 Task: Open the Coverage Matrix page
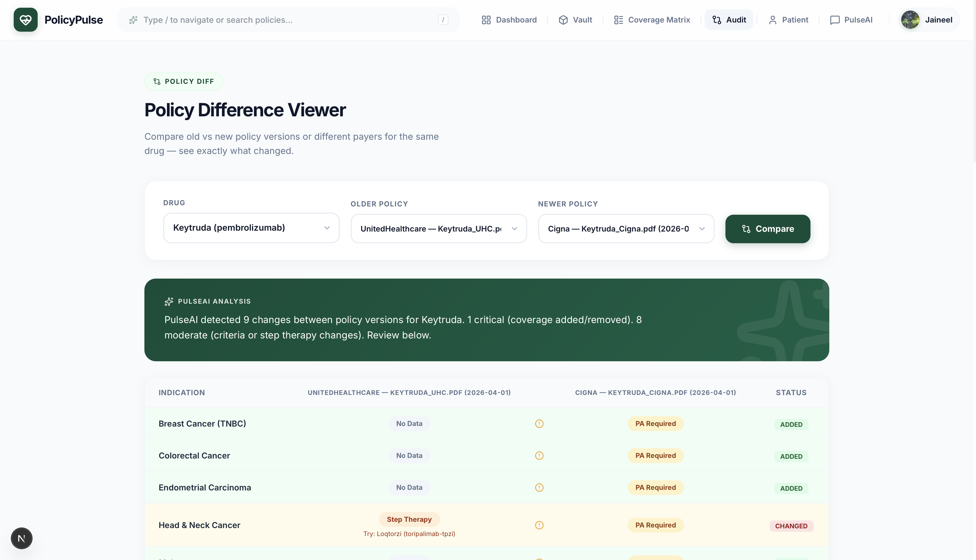pos(652,20)
